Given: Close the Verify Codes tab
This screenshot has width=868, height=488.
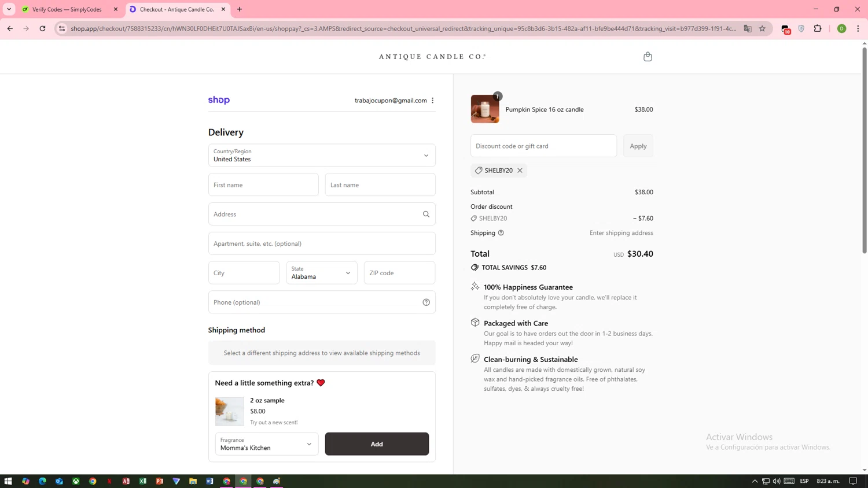Looking at the screenshot, I should click(x=116, y=9).
